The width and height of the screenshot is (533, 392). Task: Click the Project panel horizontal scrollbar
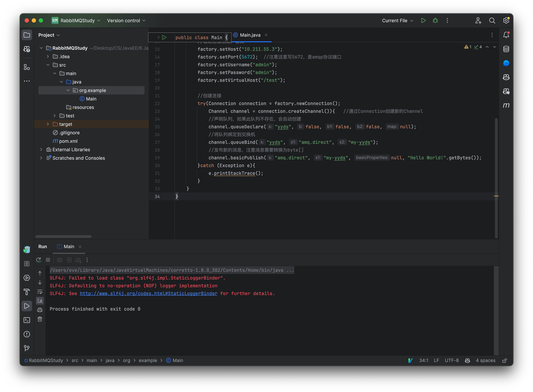coord(63,237)
